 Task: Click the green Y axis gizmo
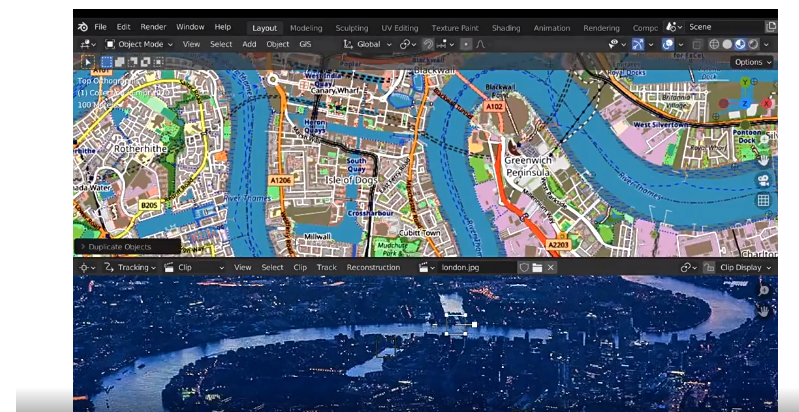click(x=745, y=82)
